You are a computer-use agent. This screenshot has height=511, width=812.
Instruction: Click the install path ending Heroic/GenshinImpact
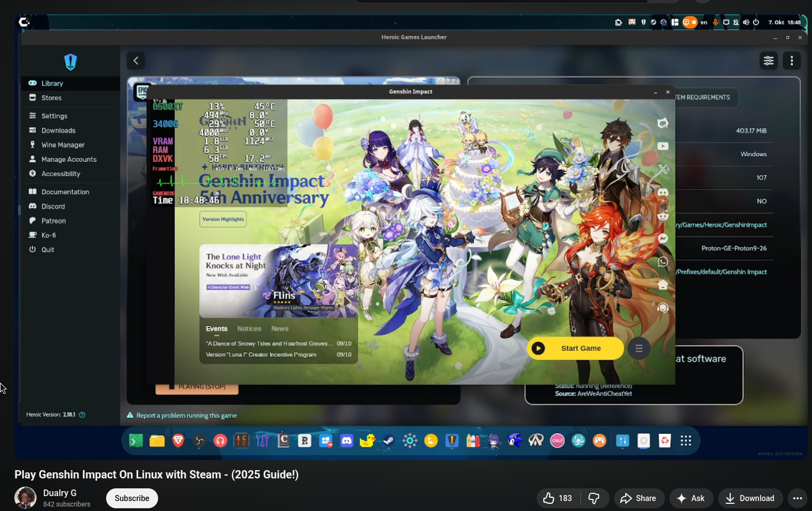coord(721,225)
